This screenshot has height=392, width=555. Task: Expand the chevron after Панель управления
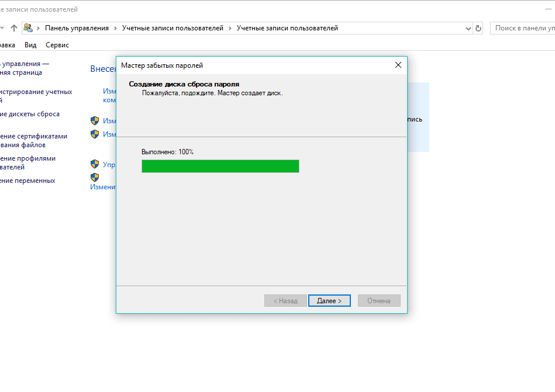pos(115,28)
